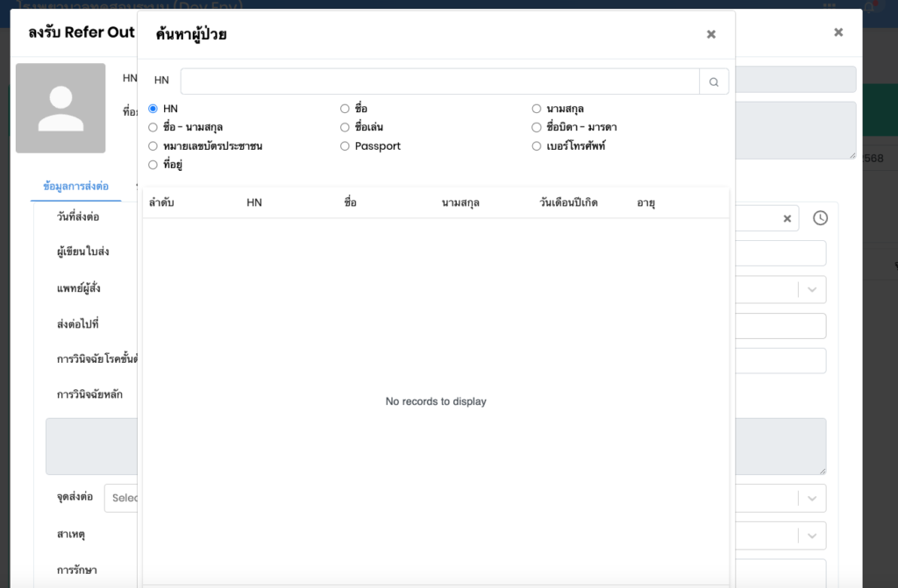Click the patient avatar placeholder image

(61, 108)
